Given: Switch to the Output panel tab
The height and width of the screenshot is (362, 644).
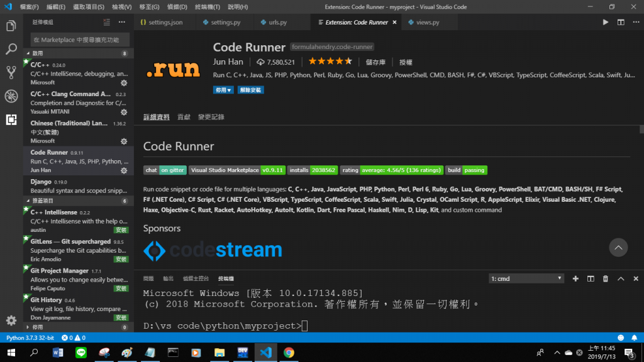Looking at the screenshot, I should 168,278.
